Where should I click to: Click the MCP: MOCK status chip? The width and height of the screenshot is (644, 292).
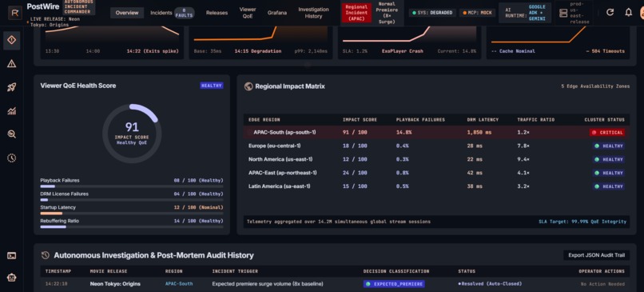click(x=477, y=13)
